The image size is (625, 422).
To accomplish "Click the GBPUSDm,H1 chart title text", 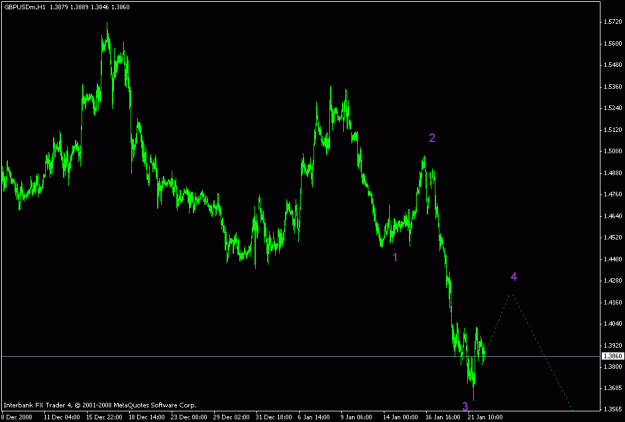I will click(24, 7).
